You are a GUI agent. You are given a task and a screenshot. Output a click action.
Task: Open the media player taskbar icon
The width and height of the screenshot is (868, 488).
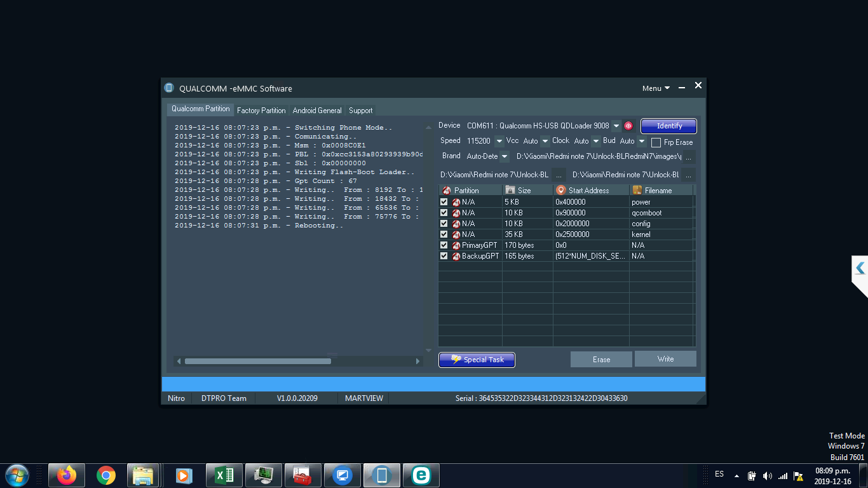coord(184,475)
